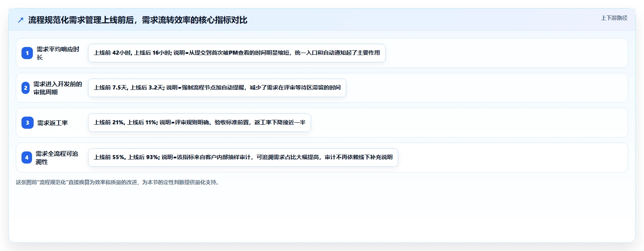This screenshot has height=251, width=644.
Task: Click the 上线前 42小时 description box
Action: (x=237, y=53)
